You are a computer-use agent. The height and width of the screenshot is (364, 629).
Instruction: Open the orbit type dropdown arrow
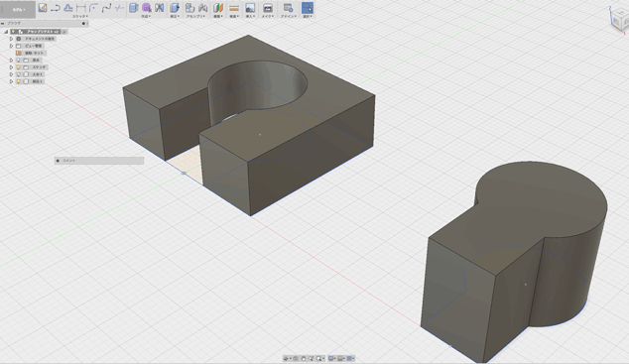(x=291, y=358)
